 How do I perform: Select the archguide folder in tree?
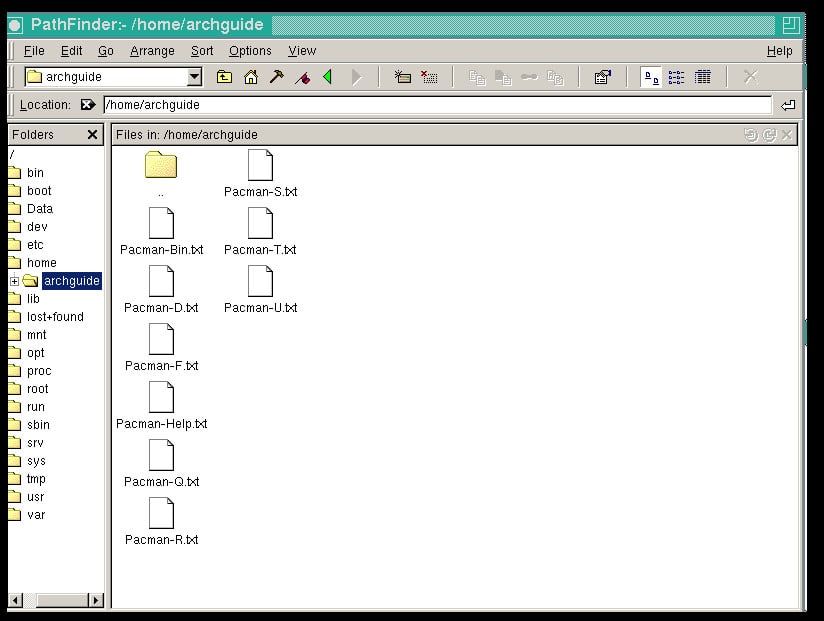(x=71, y=281)
